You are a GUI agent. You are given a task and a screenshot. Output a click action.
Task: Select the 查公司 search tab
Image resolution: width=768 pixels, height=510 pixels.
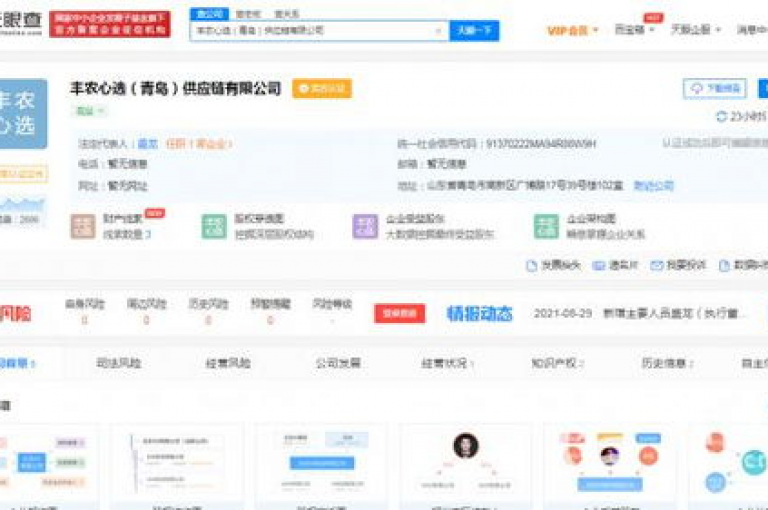(209, 14)
